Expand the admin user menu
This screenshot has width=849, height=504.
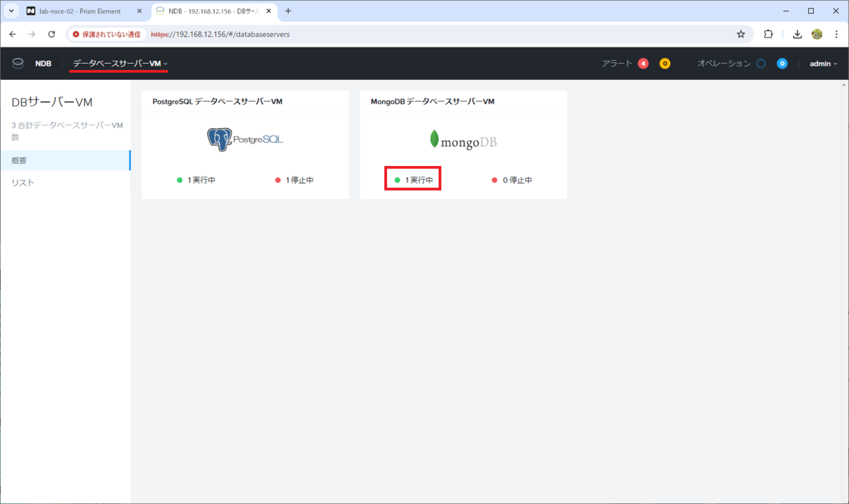click(x=823, y=64)
